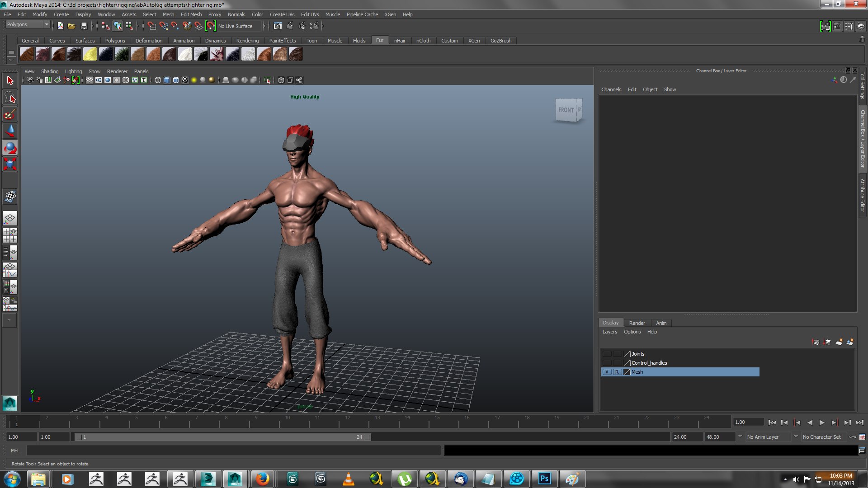868x488 pixels.
Task: Open the Polygons menu set dropdown
Action: pos(28,24)
